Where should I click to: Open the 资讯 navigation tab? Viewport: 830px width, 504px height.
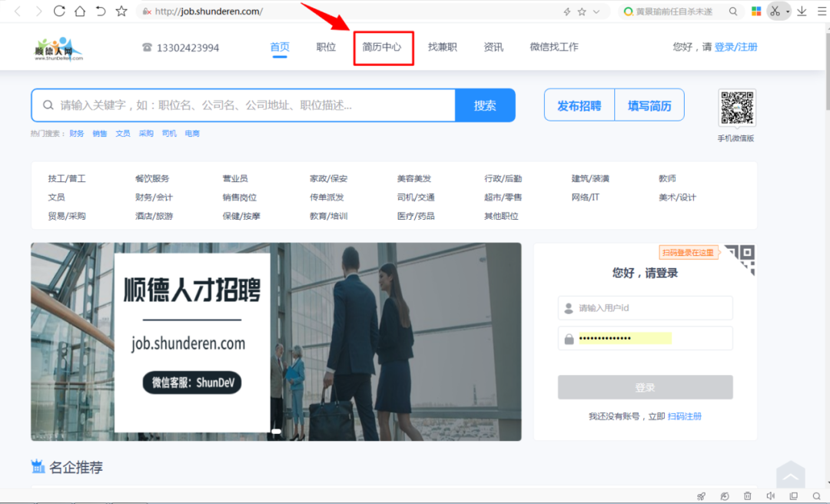[x=493, y=47]
